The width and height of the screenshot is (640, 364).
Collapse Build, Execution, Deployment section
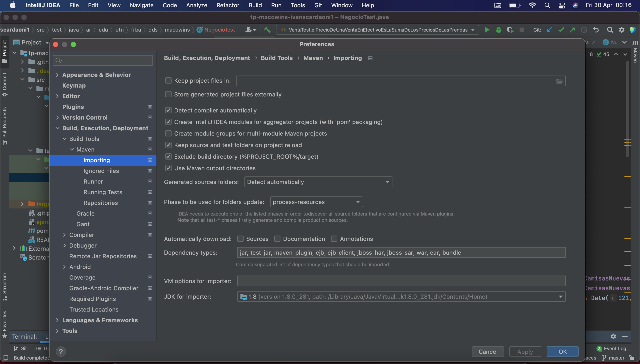tap(58, 128)
